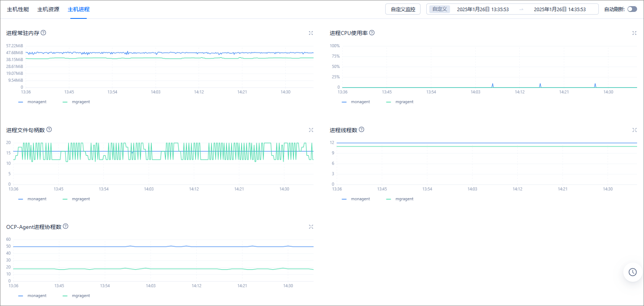Expand the 进程文件句柄数 chart to fullscreen
644x306 pixels.
point(311,130)
